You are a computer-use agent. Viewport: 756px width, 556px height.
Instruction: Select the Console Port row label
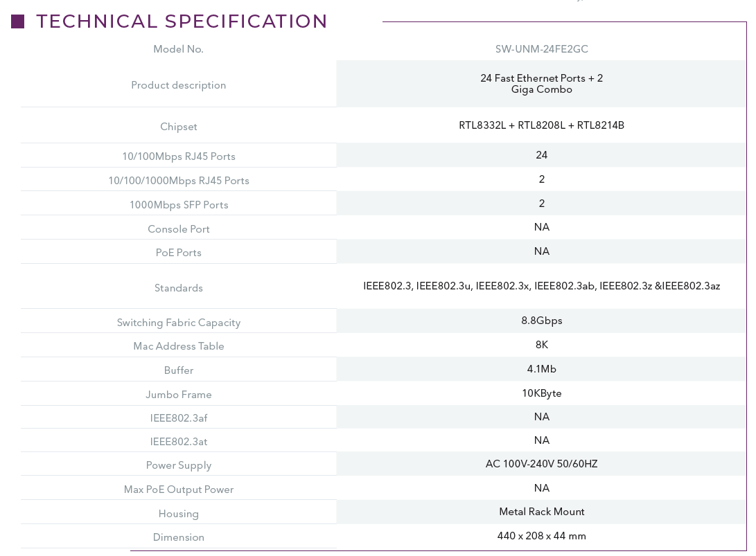tap(178, 229)
